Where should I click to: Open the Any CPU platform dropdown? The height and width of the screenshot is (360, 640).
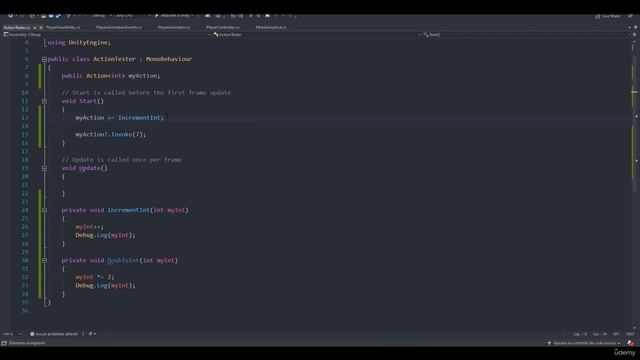pos(133,16)
